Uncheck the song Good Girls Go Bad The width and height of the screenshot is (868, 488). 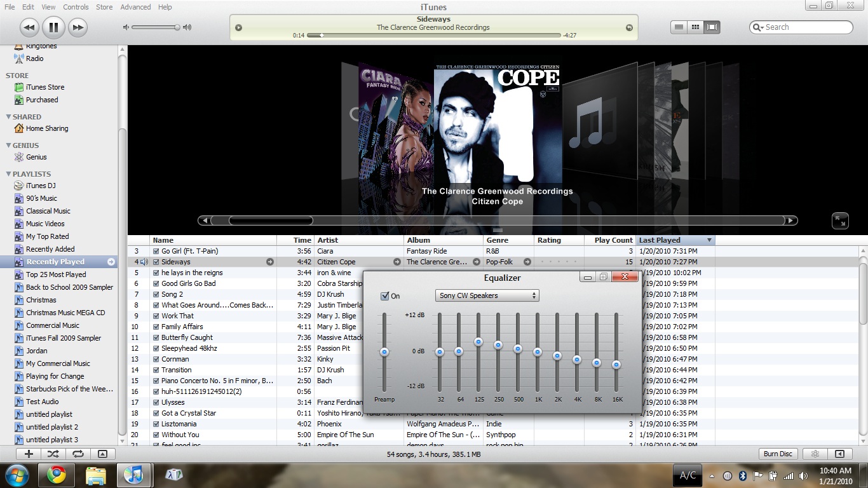pos(156,283)
